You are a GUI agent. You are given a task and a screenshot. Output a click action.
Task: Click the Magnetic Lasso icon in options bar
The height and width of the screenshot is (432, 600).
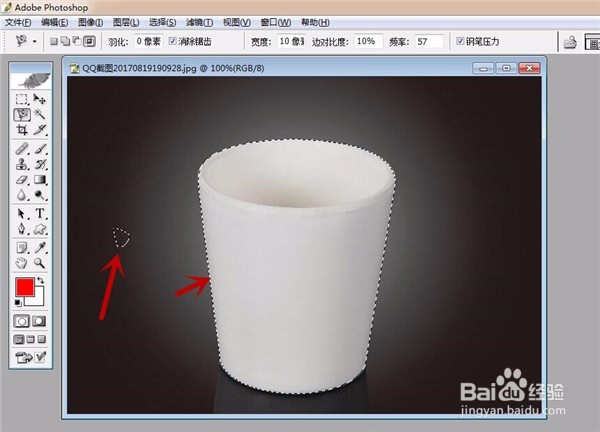point(21,41)
